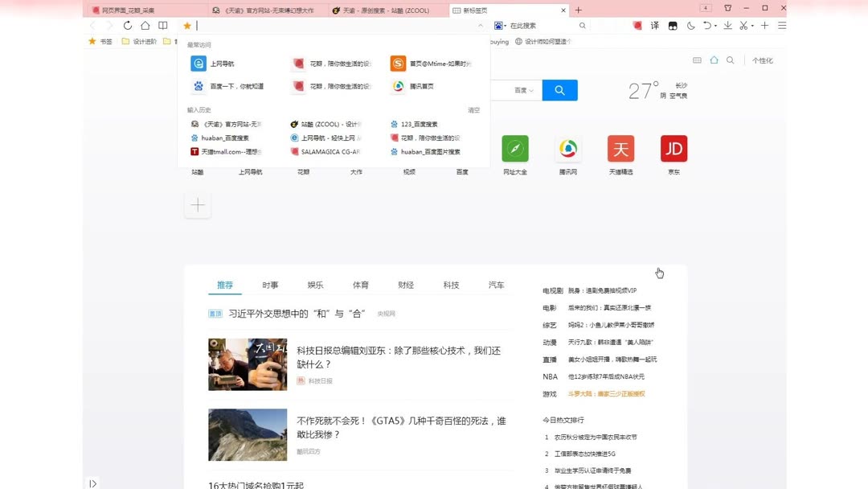Open 腾讯网 quick-launch icon

[x=567, y=149]
